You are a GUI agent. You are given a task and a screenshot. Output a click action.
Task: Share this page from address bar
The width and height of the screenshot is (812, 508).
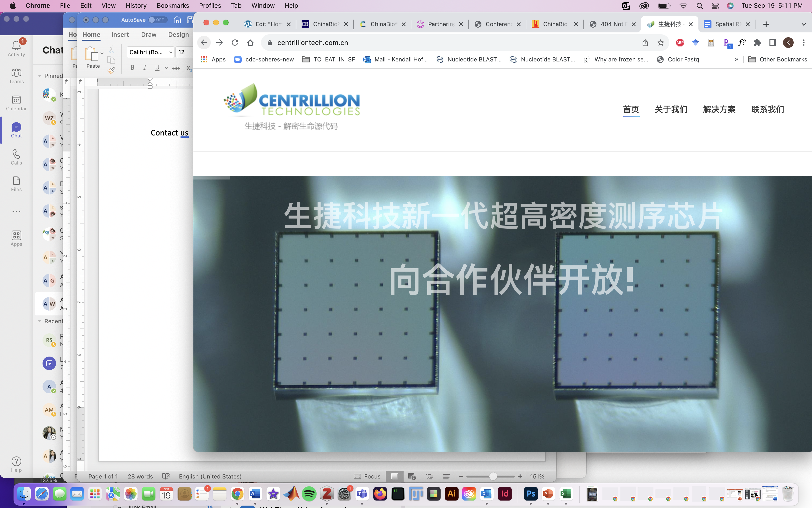coord(645,43)
